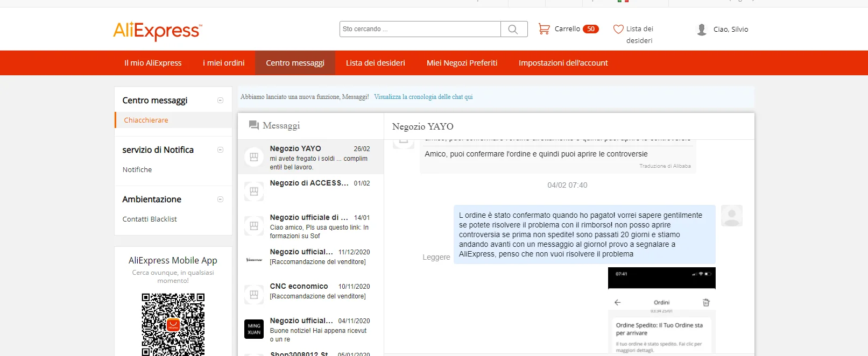Click the Negozio YAYO store avatar
The height and width of the screenshot is (356, 868).
tap(254, 158)
